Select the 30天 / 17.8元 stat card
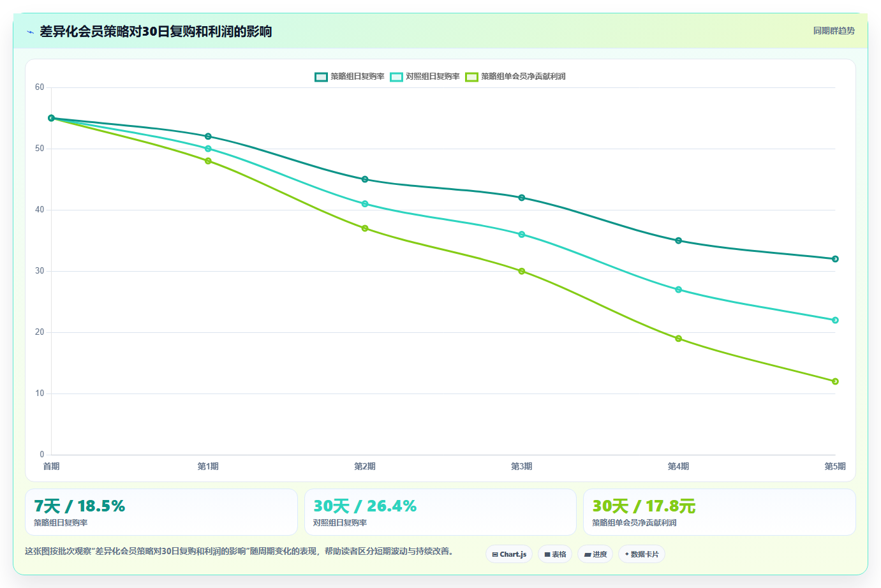The width and height of the screenshot is (881, 588). tap(720, 512)
